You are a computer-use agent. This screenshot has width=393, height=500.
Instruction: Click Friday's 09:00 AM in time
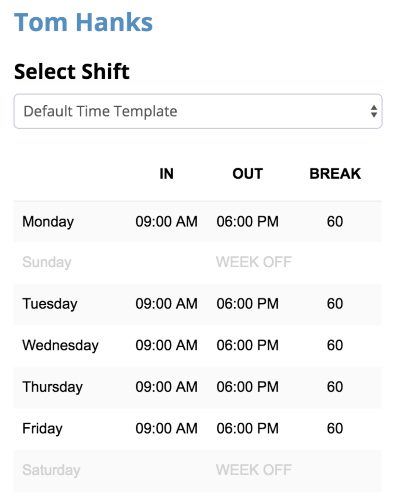[166, 428]
